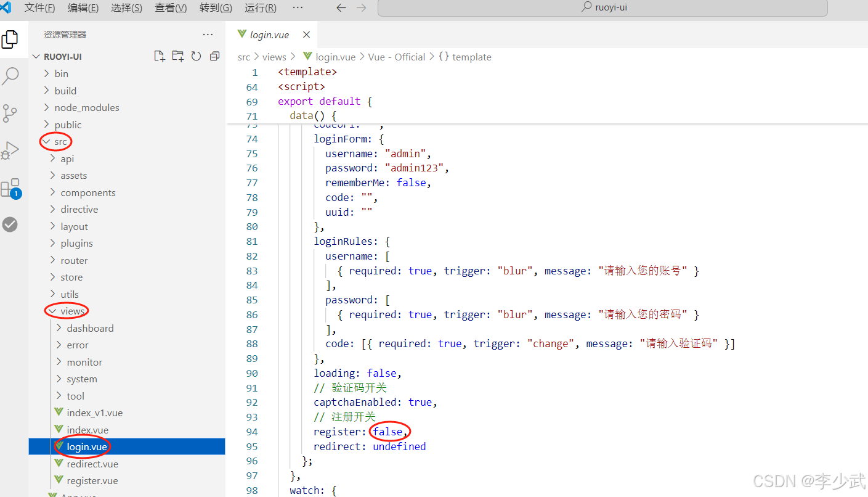Image resolution: width=868 pixels, height=497 pixels.
Task: Expand the assets folder
Action: (x=127, y=175)
